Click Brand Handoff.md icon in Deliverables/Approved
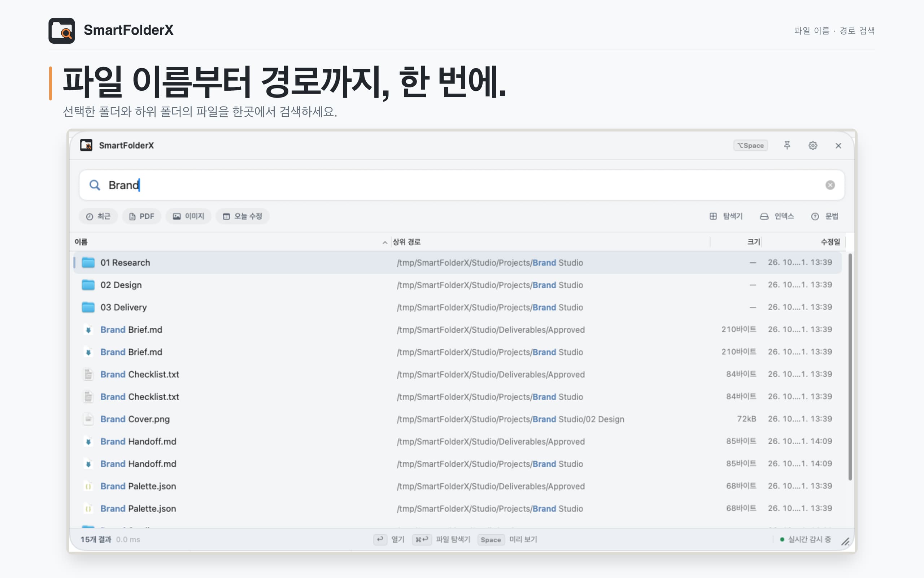The width and height of the screenshot is (924, 578). (88, 441)
